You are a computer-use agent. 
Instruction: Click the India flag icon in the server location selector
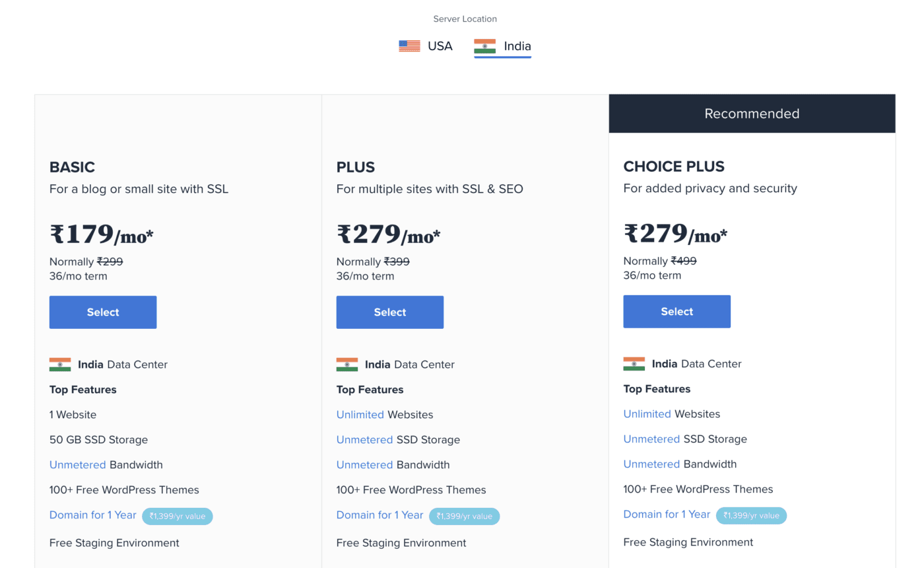click(484, 46)
